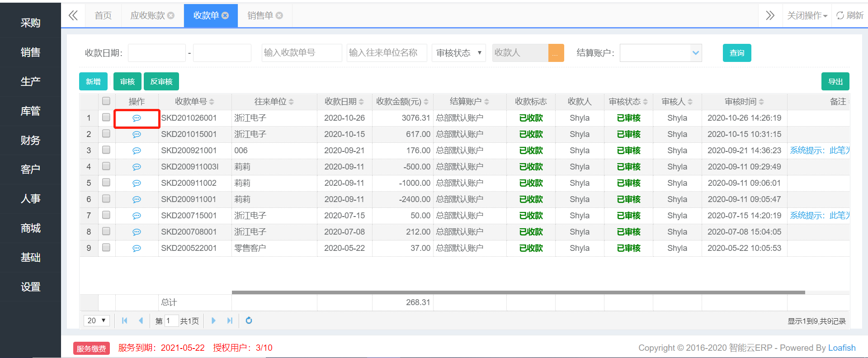This screenshot has width=868, height=358.
Task: Open comment icon for SKD201026001 row
Action: pos(137,118)
